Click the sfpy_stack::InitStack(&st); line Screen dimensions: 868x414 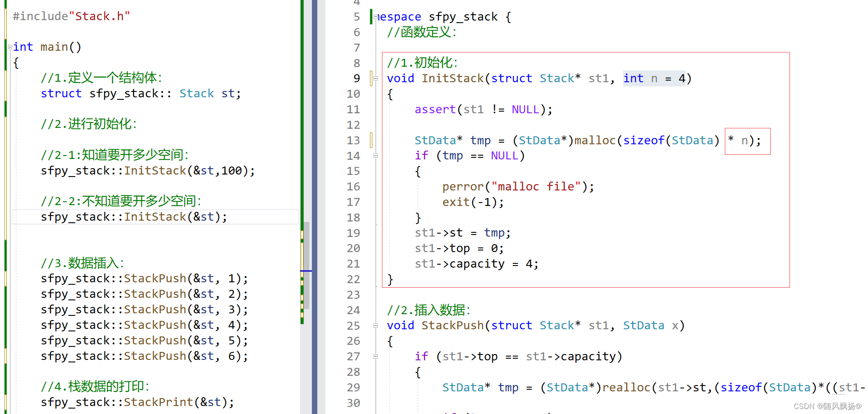134,217
